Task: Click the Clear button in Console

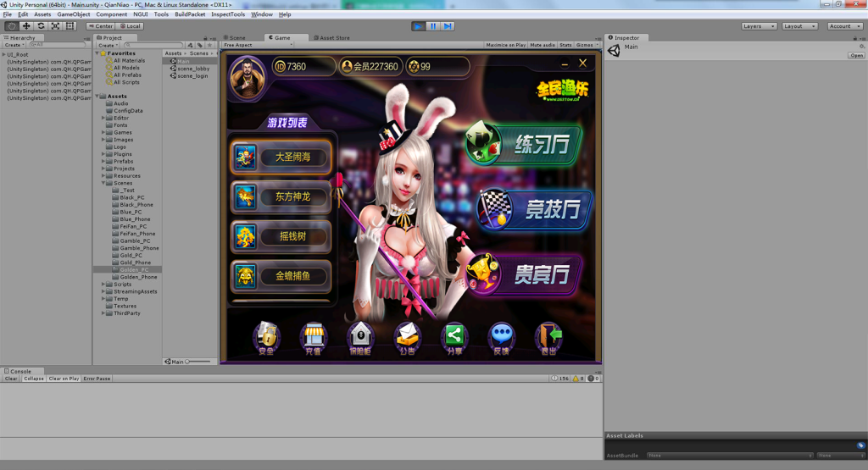Action: [x=11, y=379]
